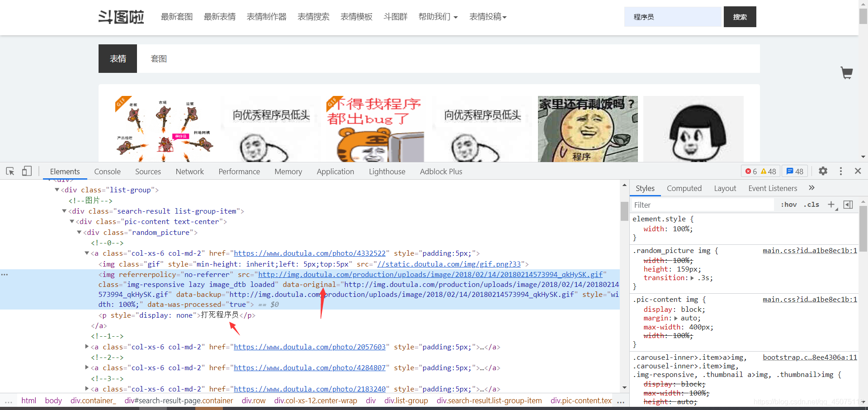Image resolution: width=868 pixels, height=410 pixels.
Task: Open the Network tab
Action: (190, 172)
